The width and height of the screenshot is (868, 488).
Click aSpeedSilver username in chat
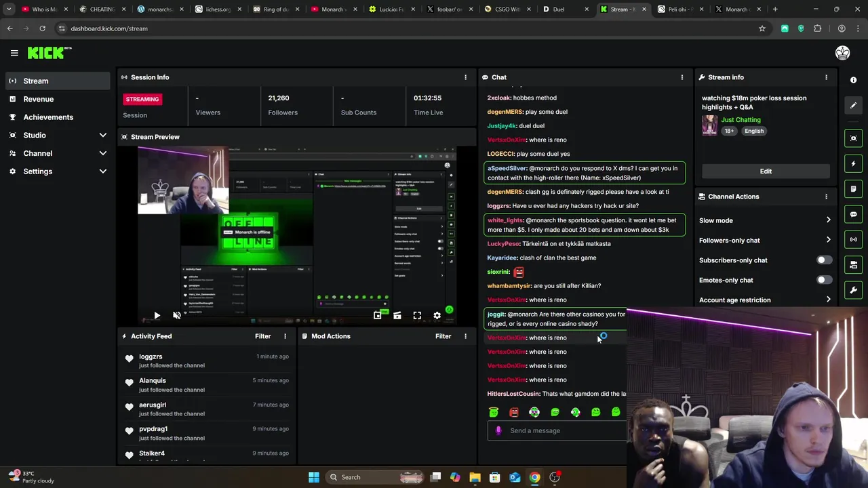[x=507, y=168]
